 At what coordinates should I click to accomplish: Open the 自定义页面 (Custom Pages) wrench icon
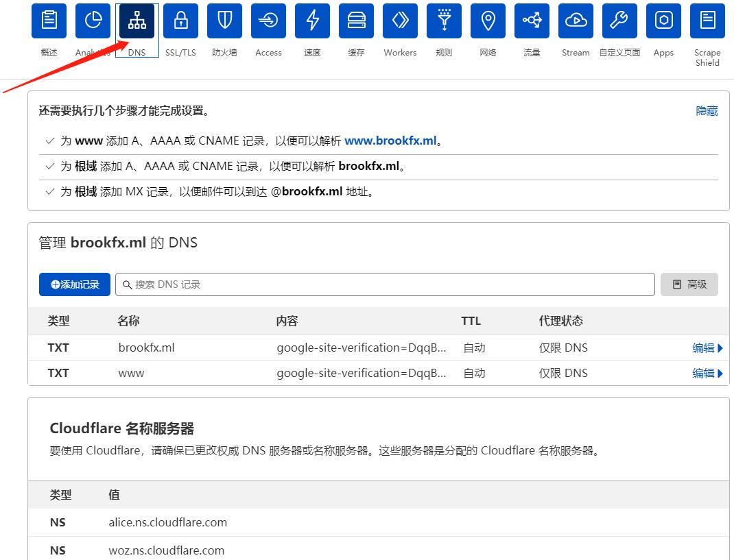point(619,20)
